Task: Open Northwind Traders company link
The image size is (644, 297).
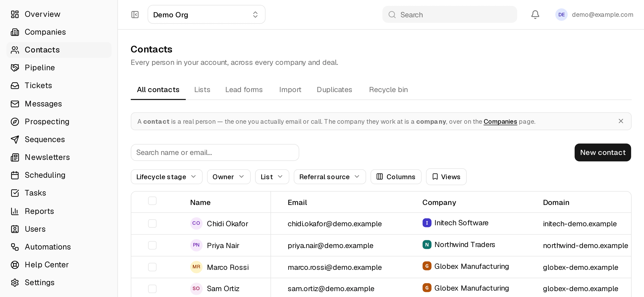Action: coord(465,245)
